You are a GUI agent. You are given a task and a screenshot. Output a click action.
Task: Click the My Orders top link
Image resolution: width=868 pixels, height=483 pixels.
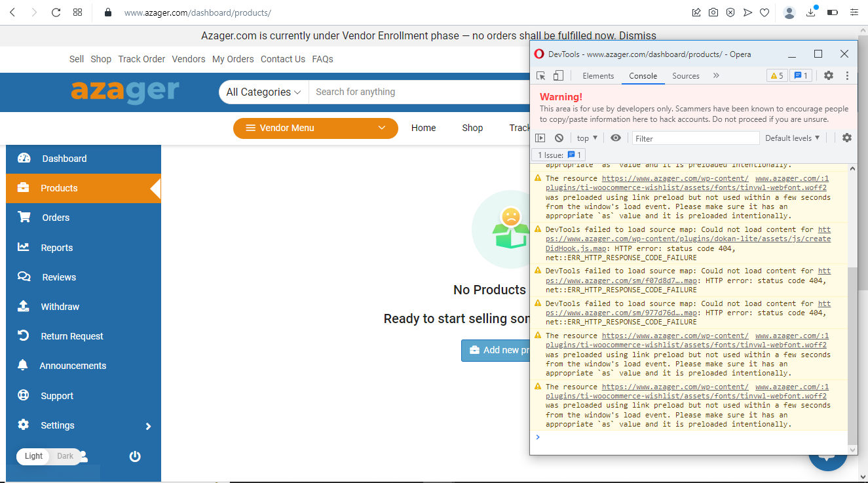tap(233, 59)
